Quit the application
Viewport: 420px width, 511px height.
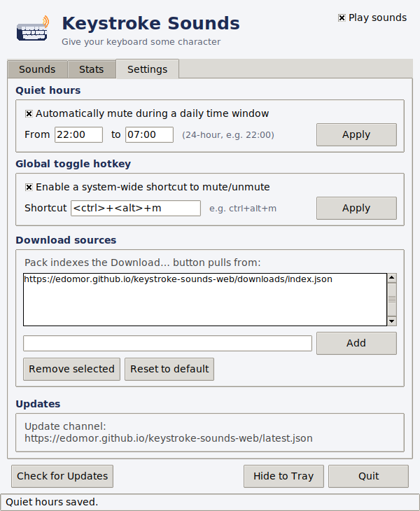click(x=368, y=476)
